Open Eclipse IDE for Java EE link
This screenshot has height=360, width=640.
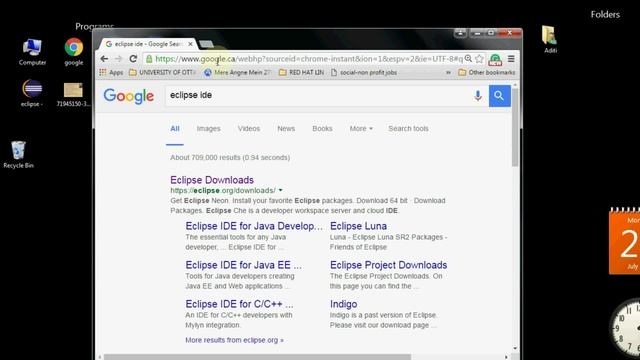pyautogui.click(x=244, y=265)
